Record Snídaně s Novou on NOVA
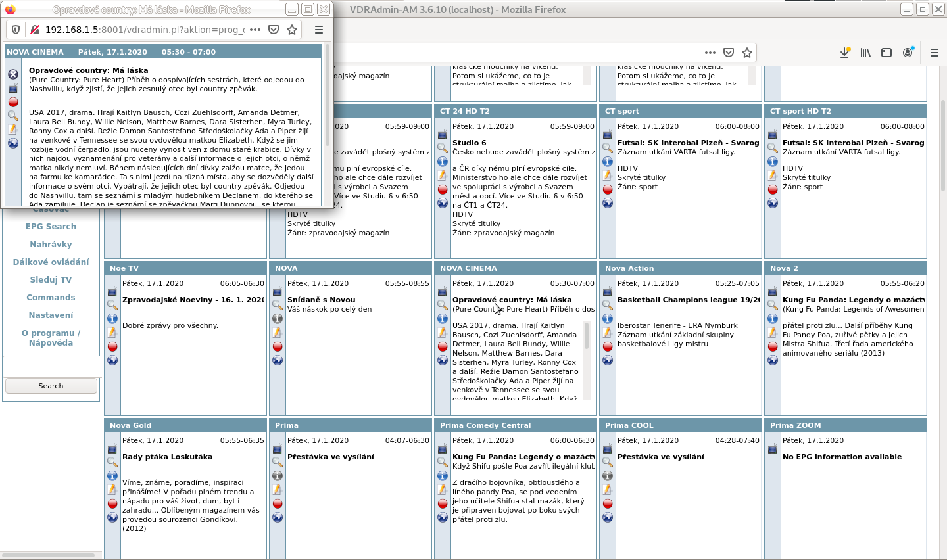This screenshot has height=560, width=947. (278, 346)
